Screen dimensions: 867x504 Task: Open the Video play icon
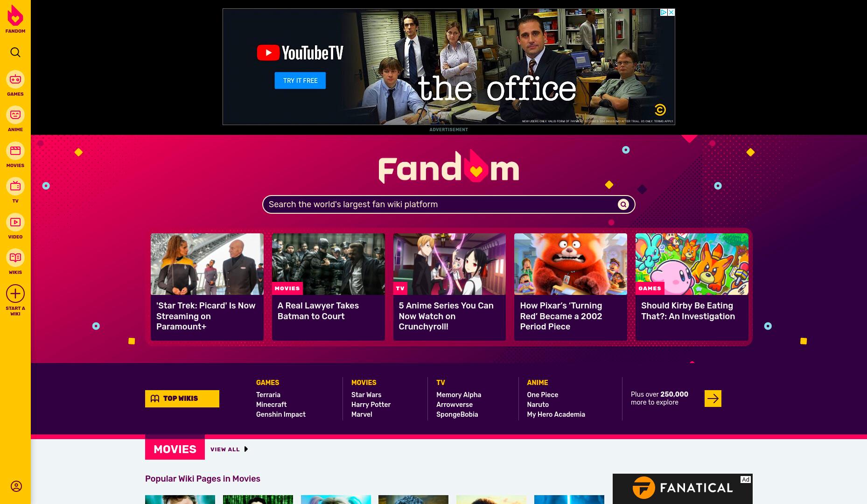[x=15, y=223]
